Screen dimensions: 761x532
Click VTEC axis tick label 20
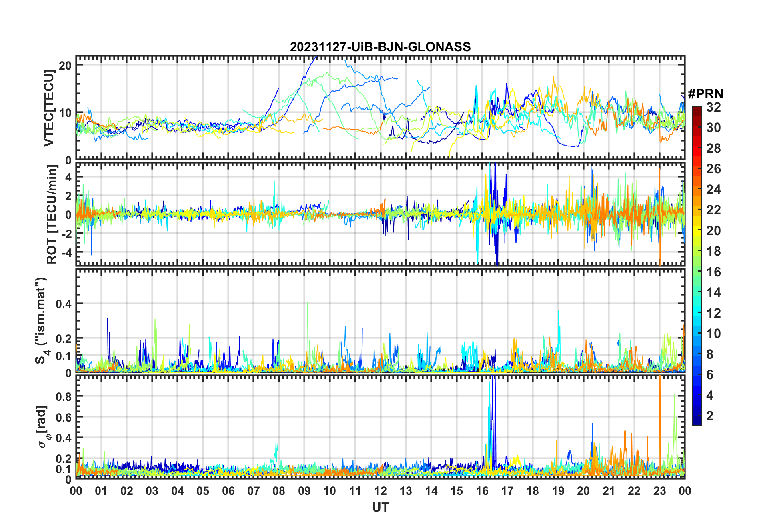65,65
